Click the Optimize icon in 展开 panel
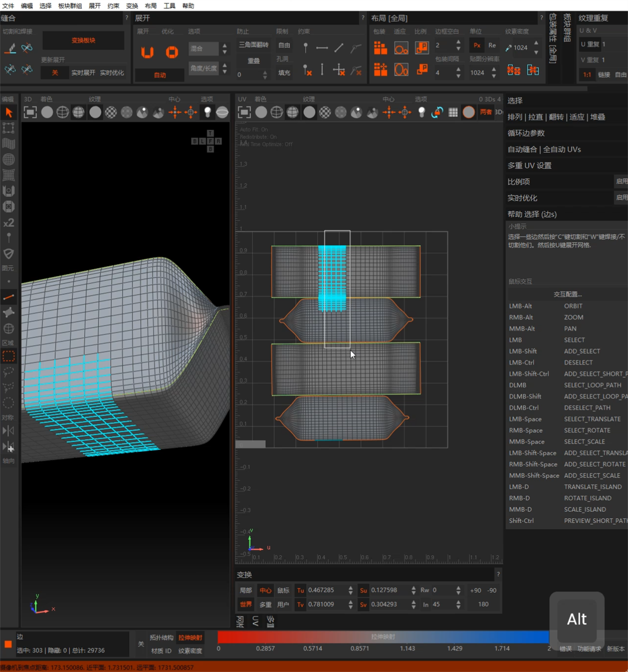 [x=172, y=52]
